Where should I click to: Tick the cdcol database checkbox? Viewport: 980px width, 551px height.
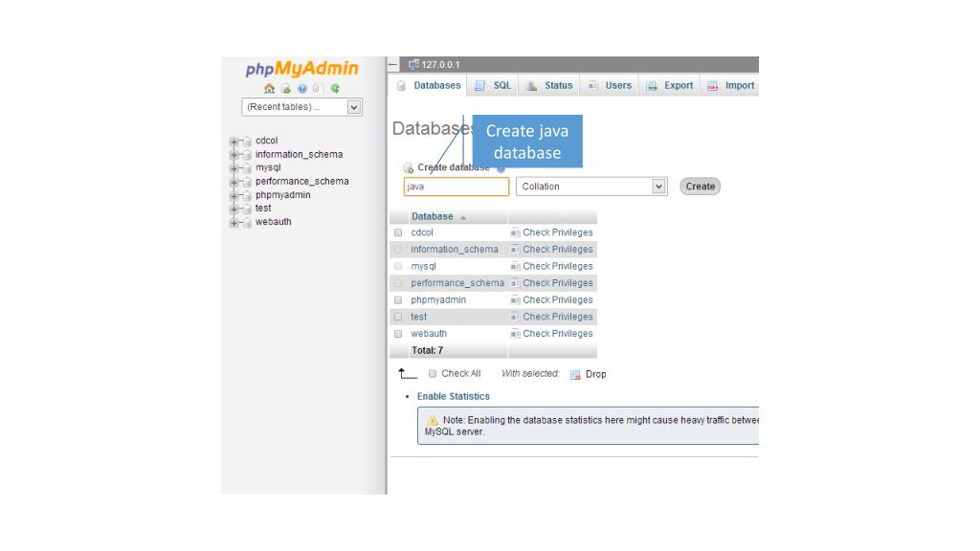[x=398, y=232]
